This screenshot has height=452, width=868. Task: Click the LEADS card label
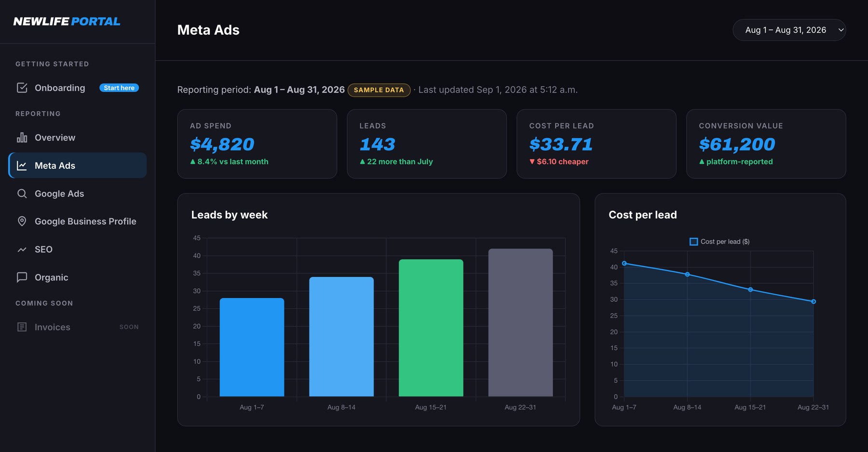click(x=373, y=126)
